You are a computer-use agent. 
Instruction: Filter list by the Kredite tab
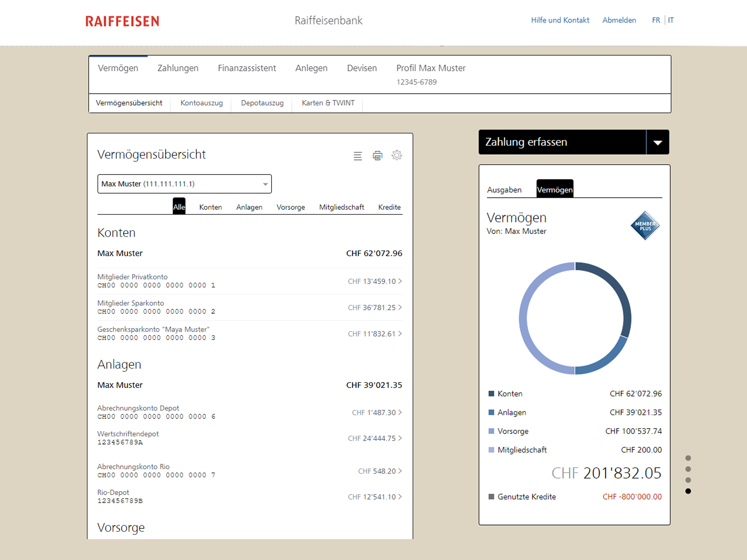click(389, 207)
